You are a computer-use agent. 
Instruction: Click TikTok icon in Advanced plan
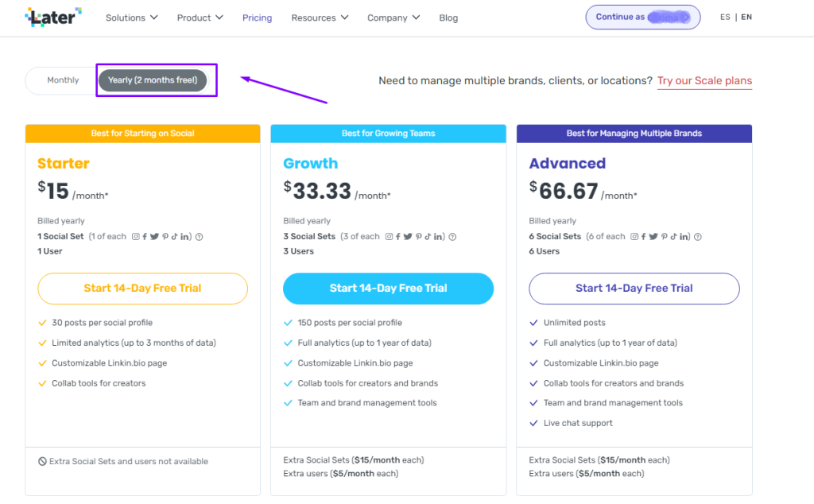pyautogui.click(x=673, y=237)
